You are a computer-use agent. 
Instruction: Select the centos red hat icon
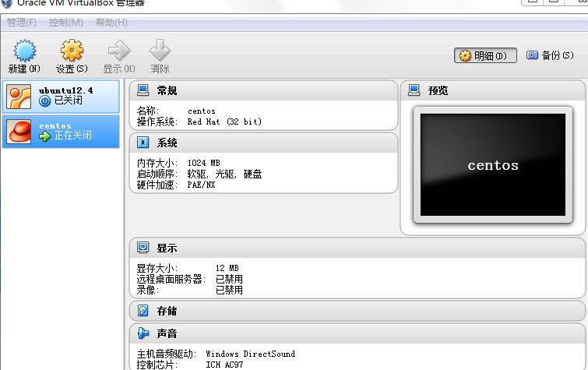pyautogui.click(x=19, y=132)
